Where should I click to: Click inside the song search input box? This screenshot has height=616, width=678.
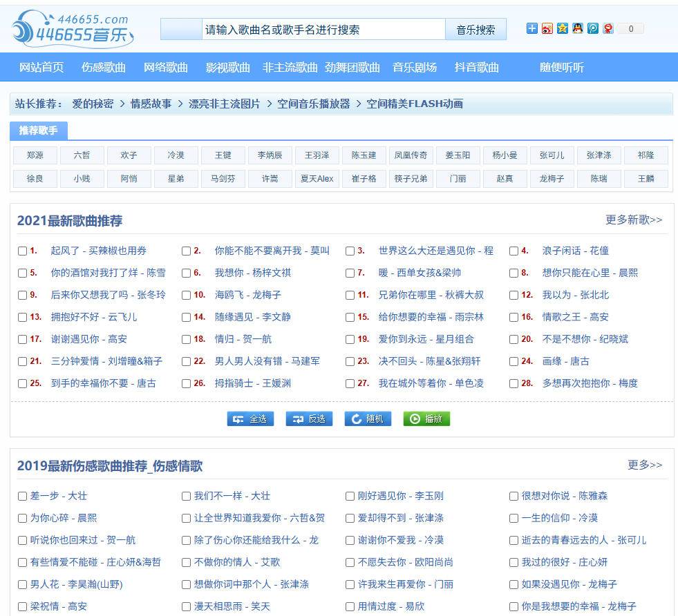(x=304, y=29)
